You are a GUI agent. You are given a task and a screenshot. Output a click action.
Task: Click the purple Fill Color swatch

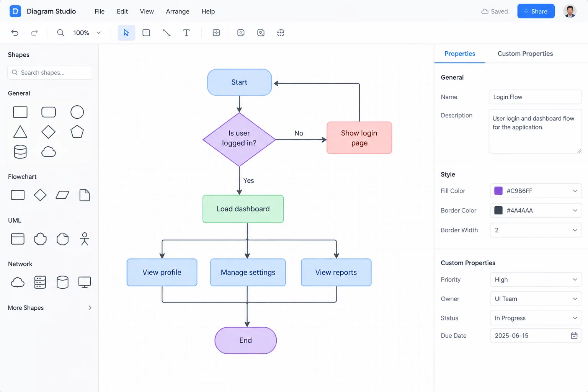[498, 191]
